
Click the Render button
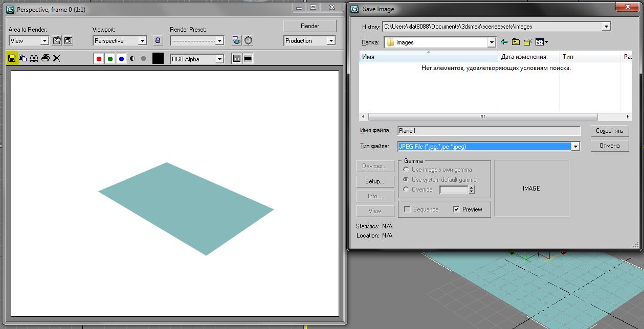coord(309,26)
